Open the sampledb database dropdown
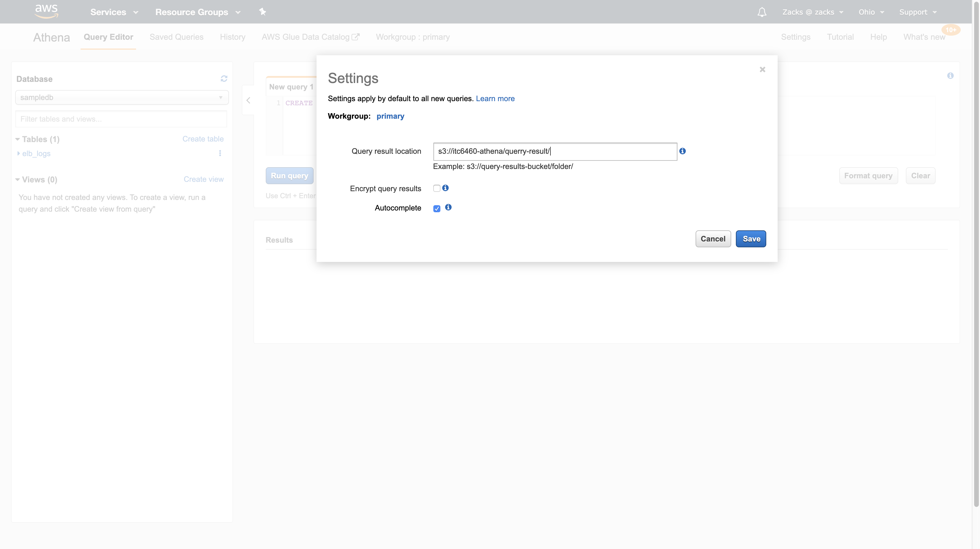Screen dimensions: 980x549 click(122, 97)
